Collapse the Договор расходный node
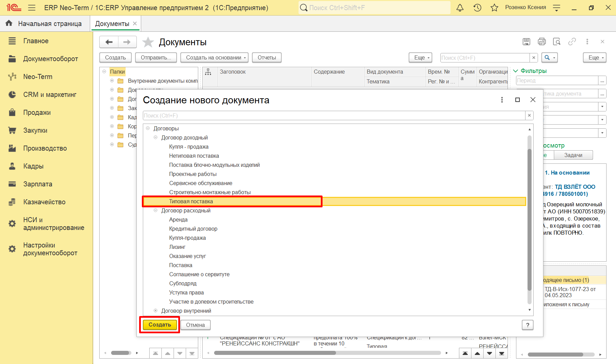This screenshot has height=364, width=616. click(156, 210)
